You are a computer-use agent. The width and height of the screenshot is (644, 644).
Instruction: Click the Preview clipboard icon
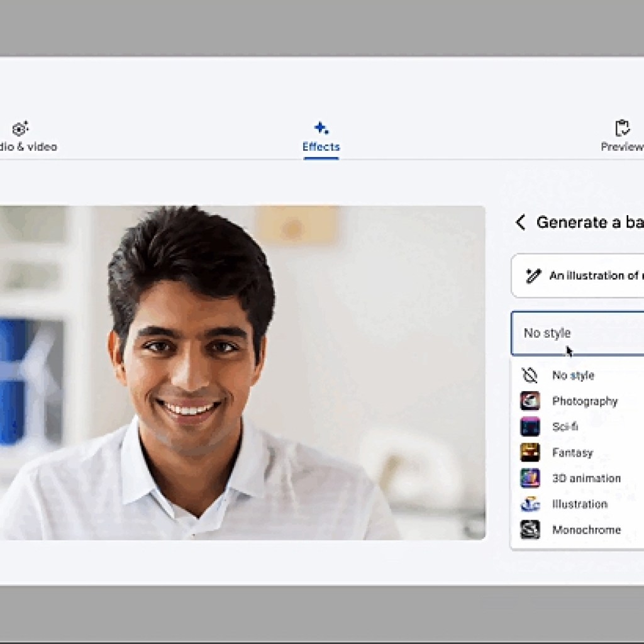coord(622,128)
